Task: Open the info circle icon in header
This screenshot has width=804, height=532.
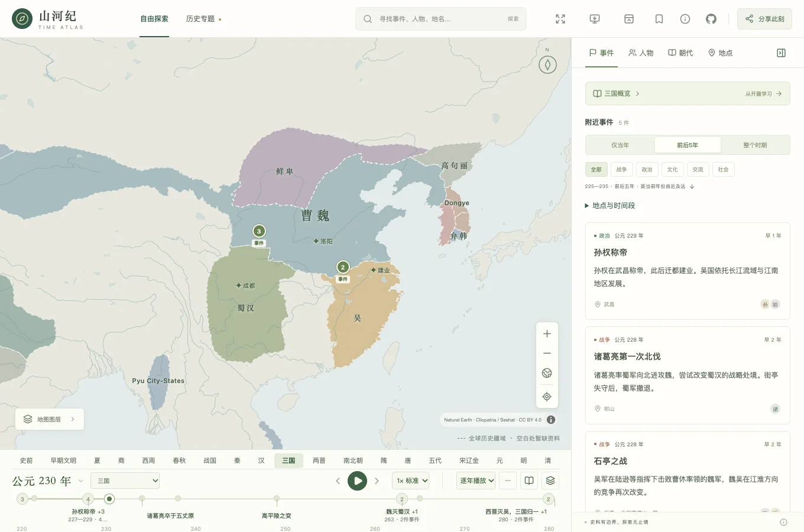Action: point(685,19)
